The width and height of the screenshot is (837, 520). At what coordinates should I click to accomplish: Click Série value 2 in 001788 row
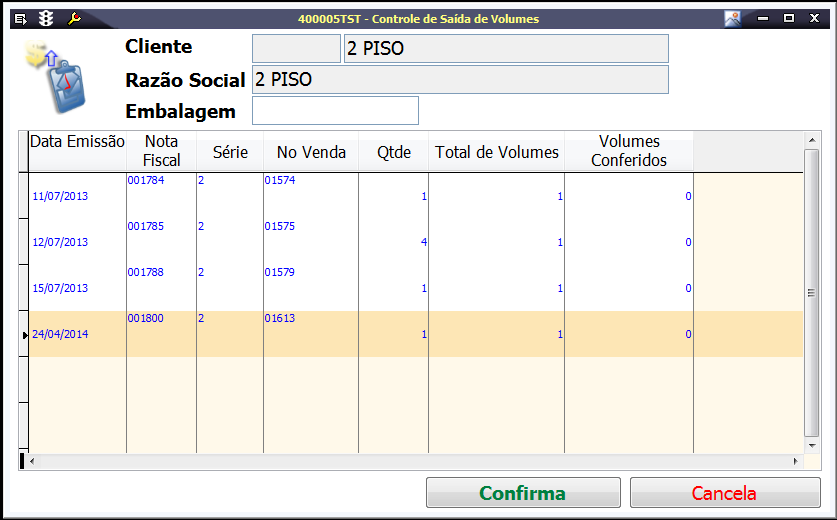201,272
